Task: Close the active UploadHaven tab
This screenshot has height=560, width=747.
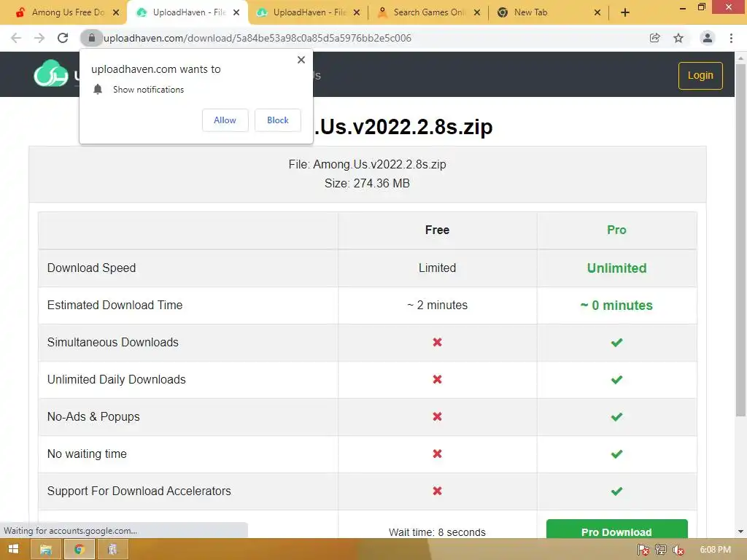Action: point(236,13)
